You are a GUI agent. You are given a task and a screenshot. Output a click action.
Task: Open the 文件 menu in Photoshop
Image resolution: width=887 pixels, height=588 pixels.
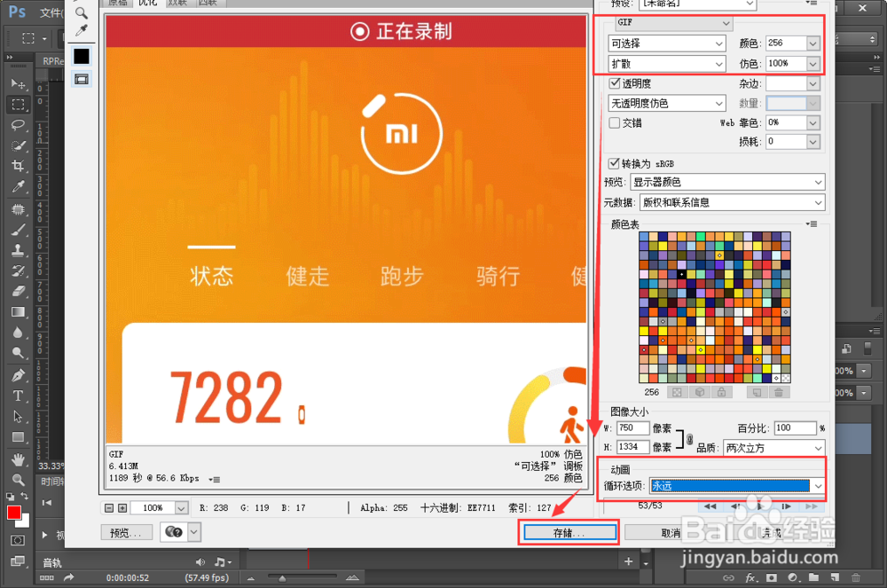point(51,12)
